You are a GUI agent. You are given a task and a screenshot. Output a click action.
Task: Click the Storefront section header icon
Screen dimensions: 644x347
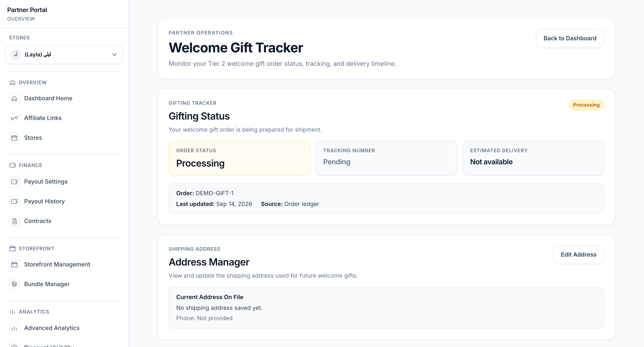[13, 248]
